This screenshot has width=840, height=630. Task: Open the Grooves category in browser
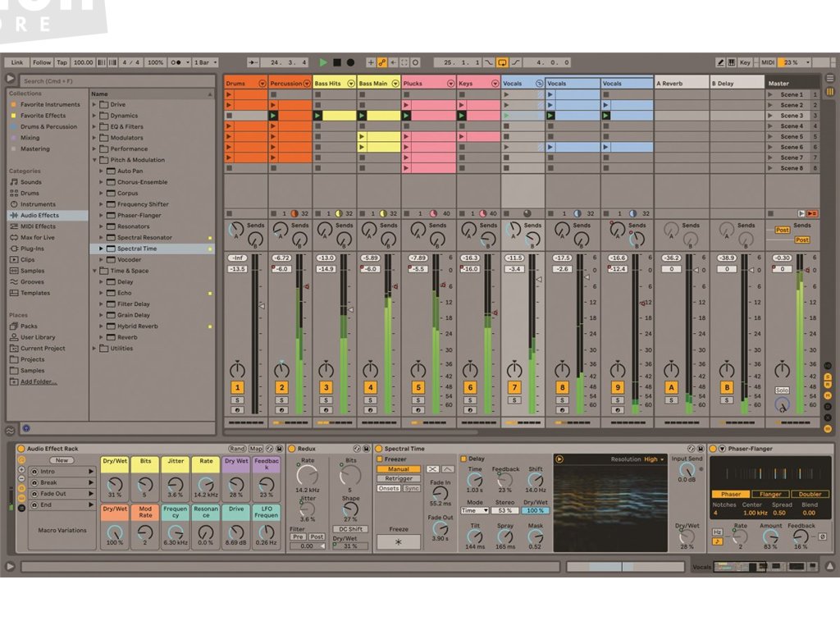[33, 282]
